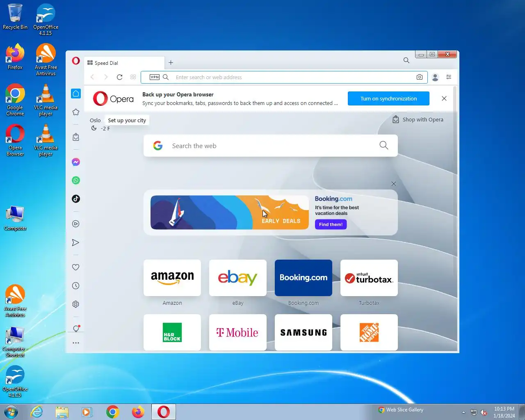Image resolution: width=525 pixels, height=420 pixels.
Task: Open the T-Mobile speed dial tile
Action: [x=238, y=332]
